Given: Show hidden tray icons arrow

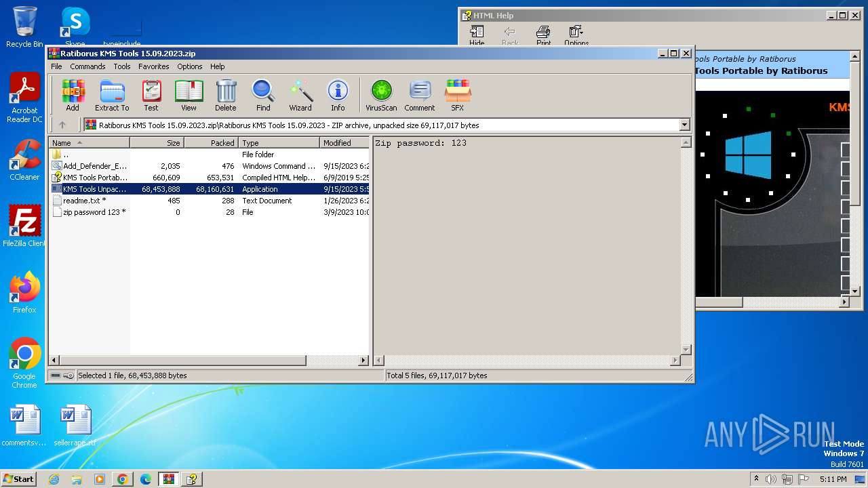Looking at the screenshot, I should coord(756,479).
